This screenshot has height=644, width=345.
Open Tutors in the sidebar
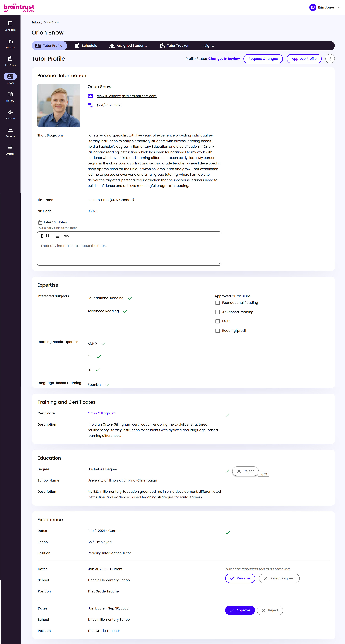(10, 79)
